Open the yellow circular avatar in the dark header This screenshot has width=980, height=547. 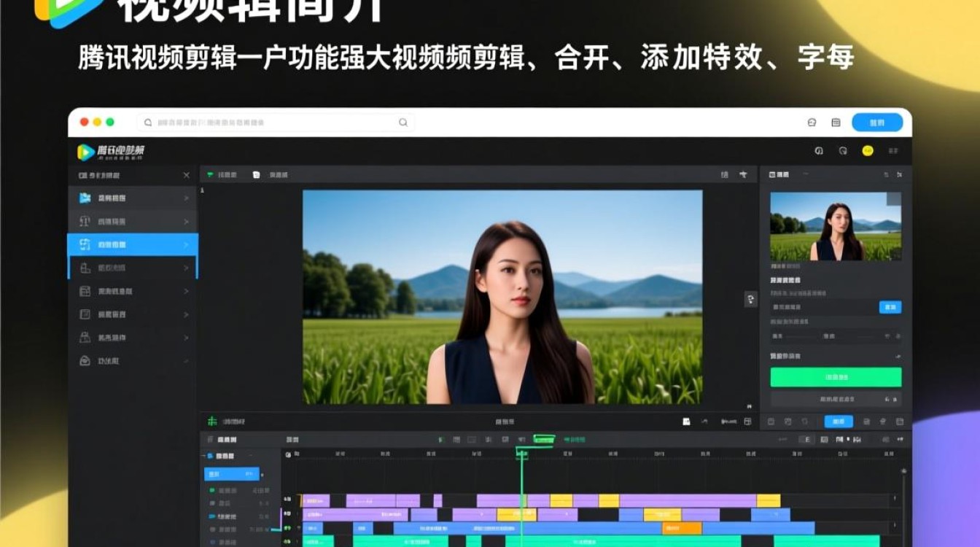(867, 151)
